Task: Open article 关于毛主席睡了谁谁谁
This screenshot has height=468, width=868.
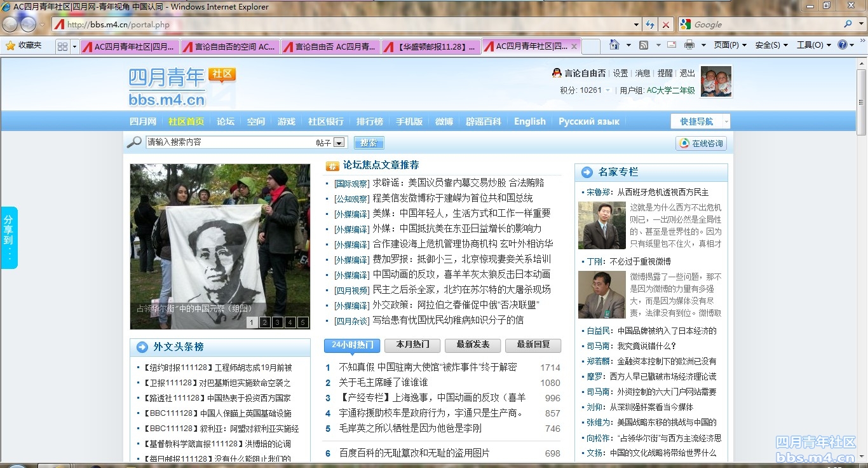Action: [x=383, y=383]
